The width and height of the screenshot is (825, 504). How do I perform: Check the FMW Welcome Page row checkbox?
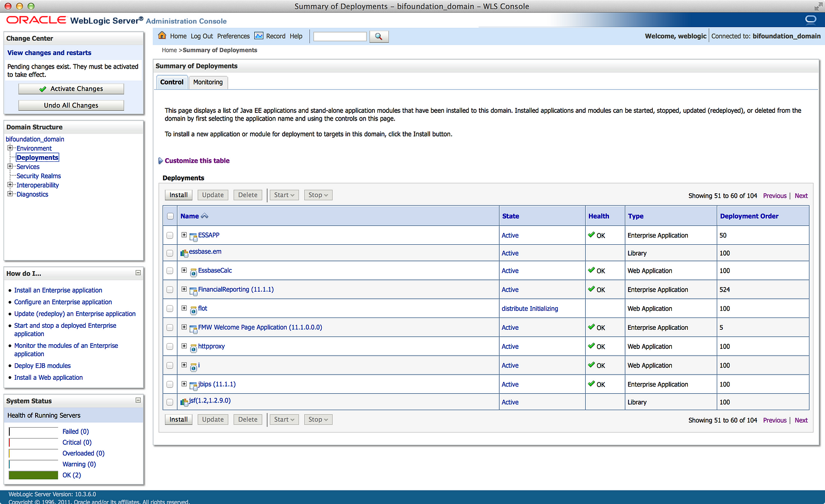point(170,328)
